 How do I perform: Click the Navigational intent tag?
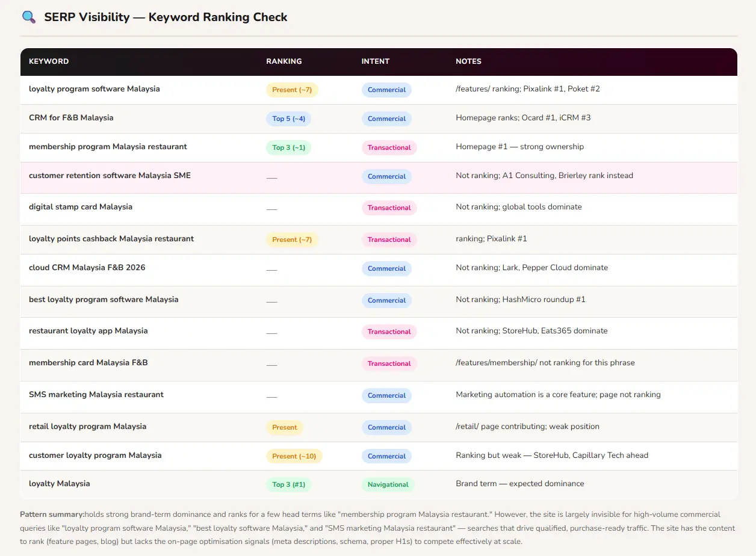pyautogui.click(x=388, y=485)
